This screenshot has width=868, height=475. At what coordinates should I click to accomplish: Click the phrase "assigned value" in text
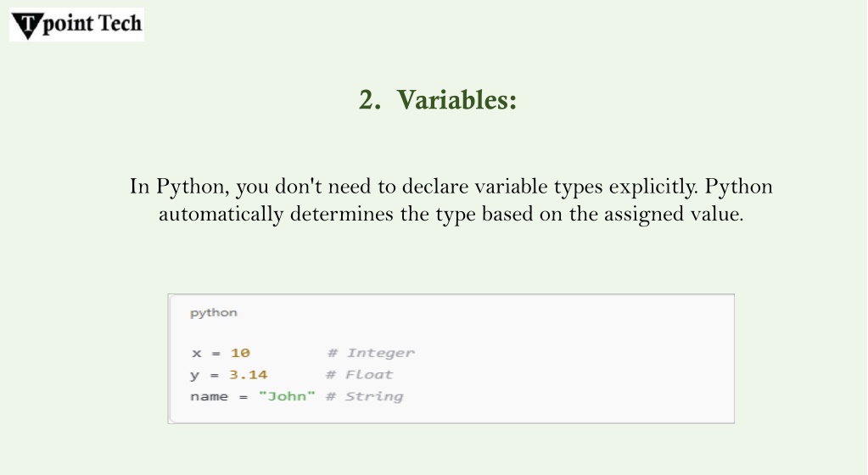(x=673, y=215)
